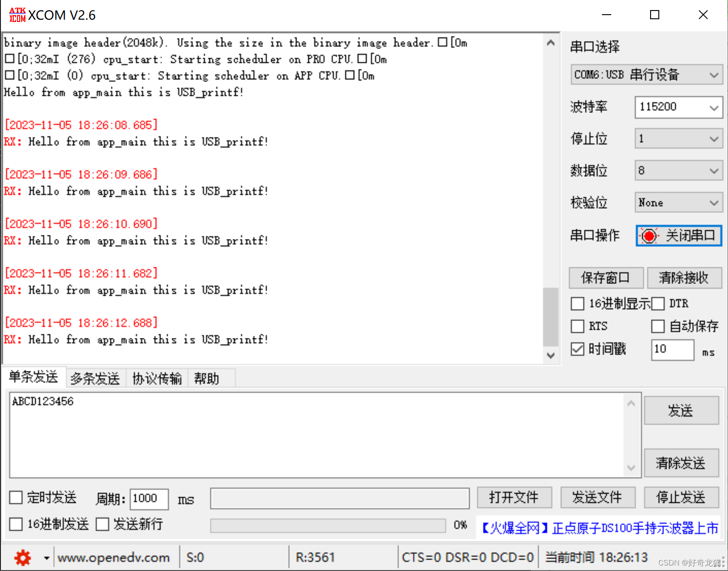Click the 清除接收 button
The width and height of the screenshot is (728, 571).
coord(684,278)
